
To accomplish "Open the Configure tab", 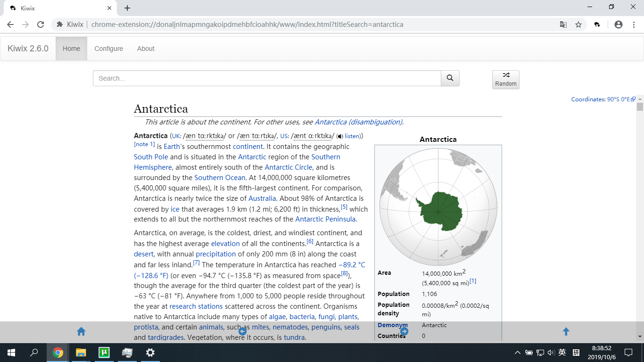I will coord(108,49).
